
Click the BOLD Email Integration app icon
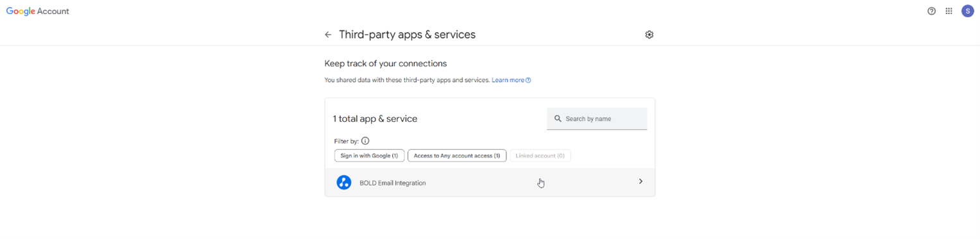[344, 183]
